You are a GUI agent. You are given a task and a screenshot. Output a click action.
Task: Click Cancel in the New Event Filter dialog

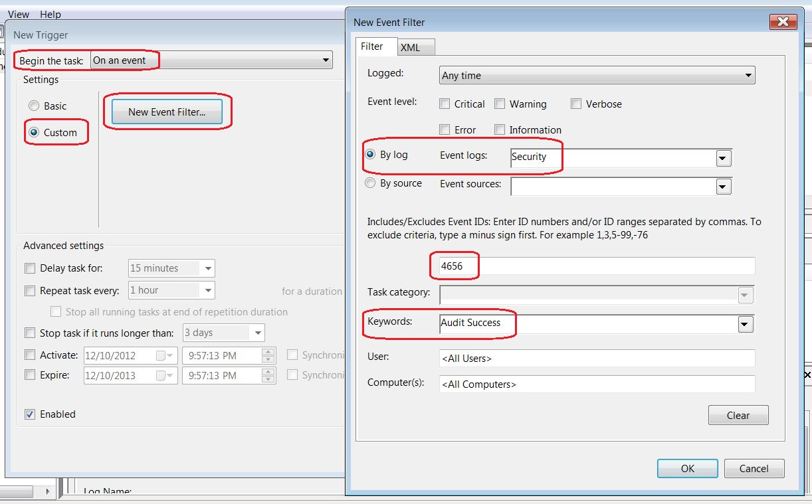coord(754,468)
